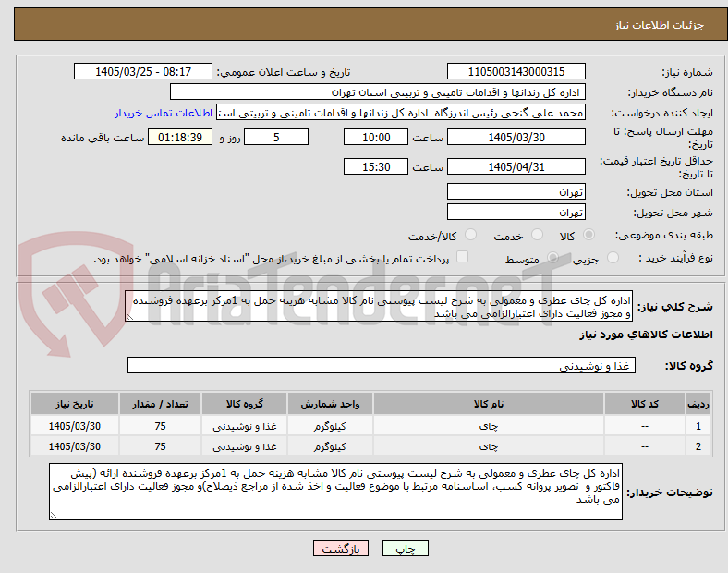Click the شهر محل تحویل field تهران

516,212
